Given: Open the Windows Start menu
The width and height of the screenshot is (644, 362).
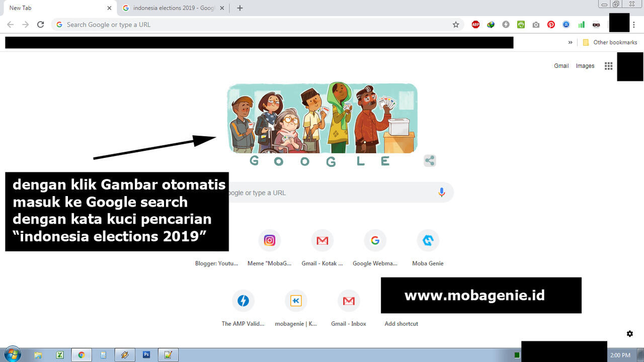Looking at the screenshot, I should tap(12, 354).
